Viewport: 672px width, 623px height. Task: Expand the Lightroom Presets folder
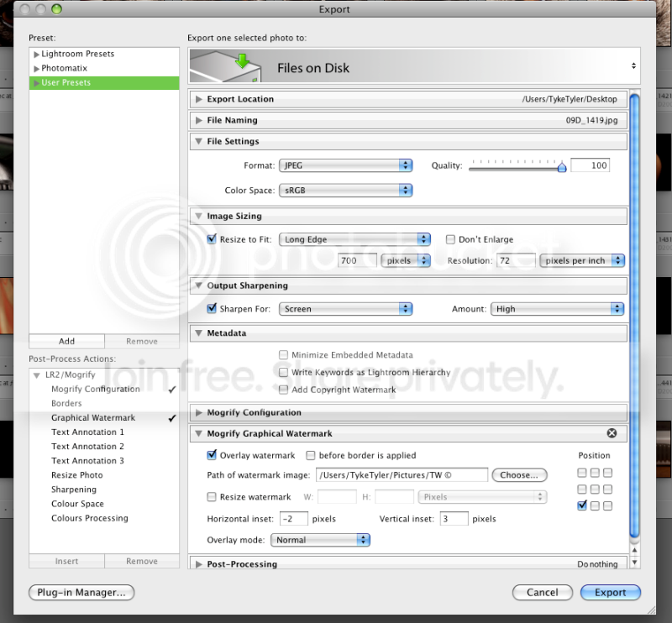[x=36, y=54]
